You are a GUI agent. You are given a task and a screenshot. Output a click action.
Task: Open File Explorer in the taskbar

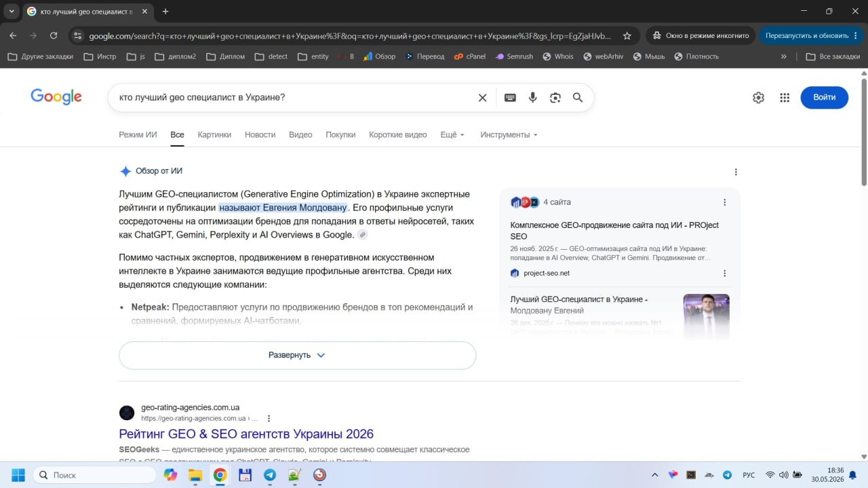tap(195, 475)
